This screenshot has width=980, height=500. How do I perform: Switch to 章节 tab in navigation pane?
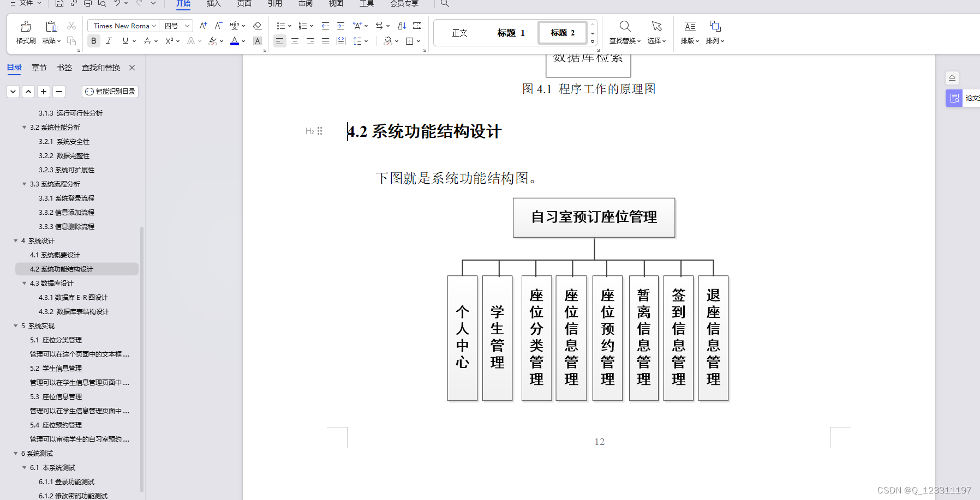pyautogui.click(x=39, y=68)
